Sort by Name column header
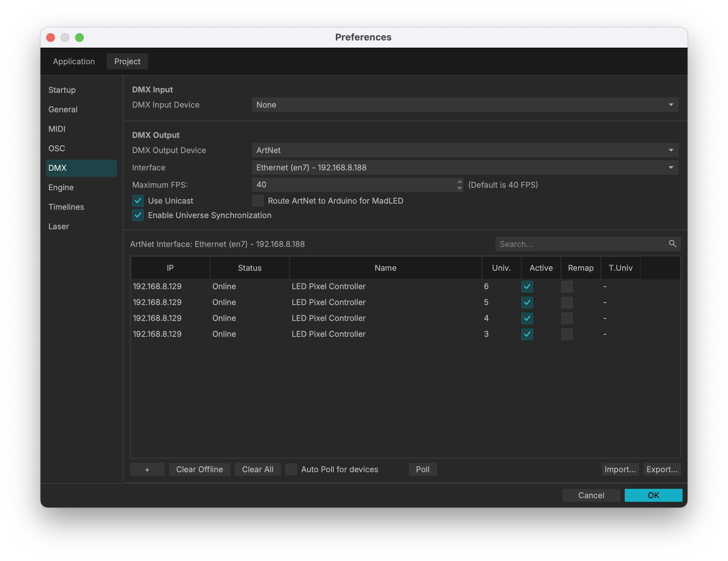This screenshot has height=561, width=728. pos(385,268)
